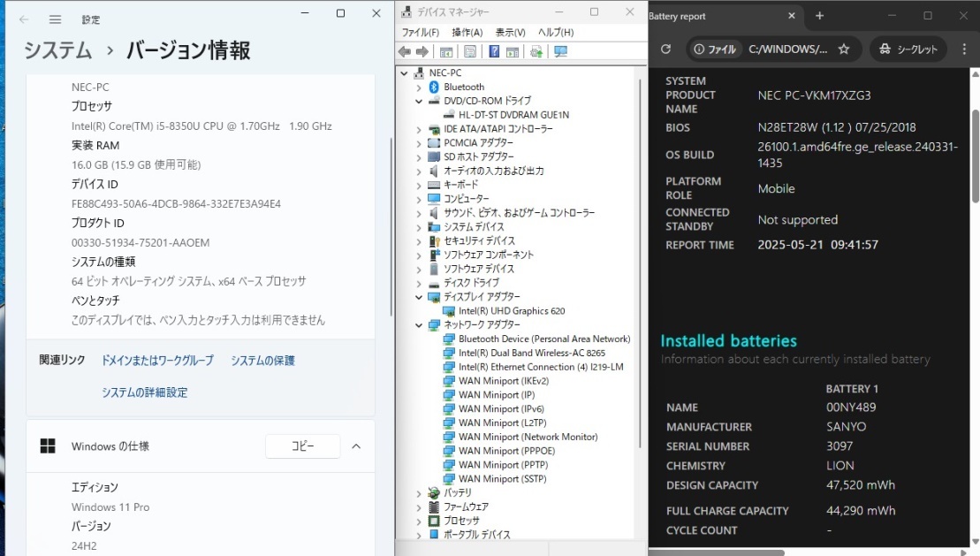
Task: Open the Chrome three-dot menu
Action: click(x=964, y=49)
